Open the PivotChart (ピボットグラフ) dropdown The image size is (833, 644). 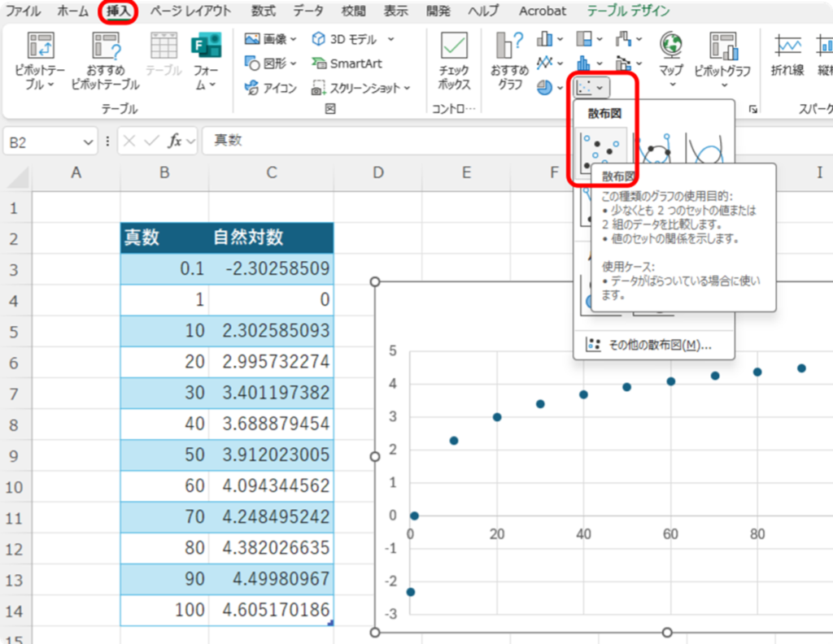click(x=722, y=60)
